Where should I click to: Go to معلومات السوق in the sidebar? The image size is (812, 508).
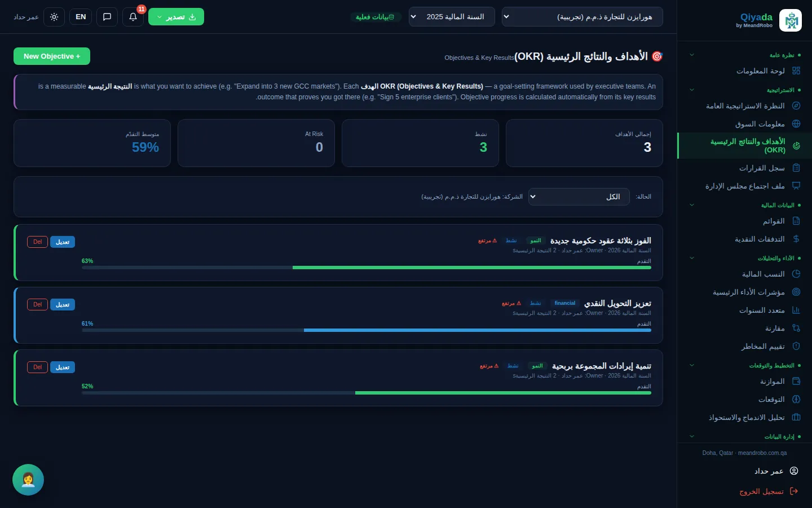click(744, 124)
